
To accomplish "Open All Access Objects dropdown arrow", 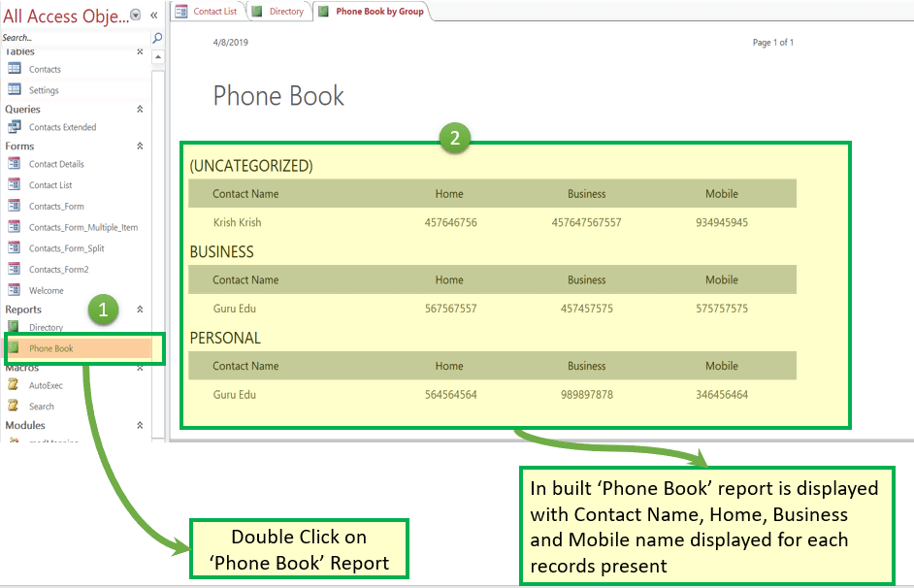I will [135, 15].
